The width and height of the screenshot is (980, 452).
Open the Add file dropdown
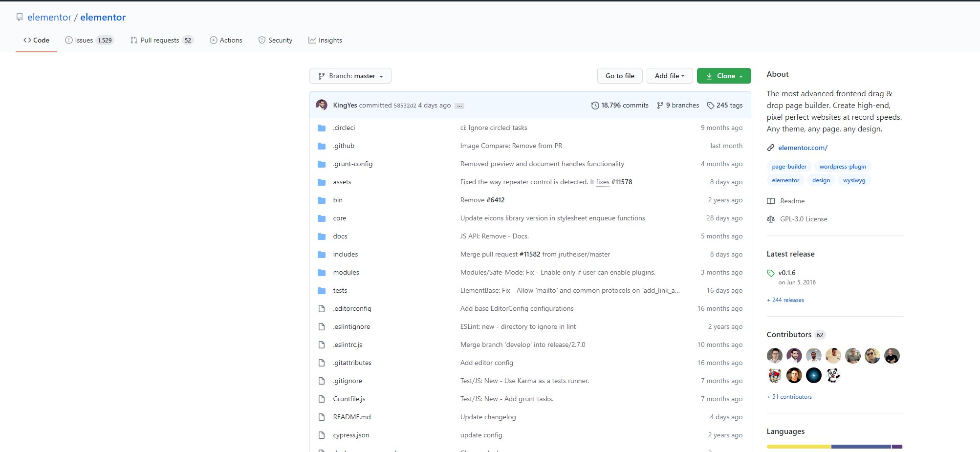tap(670, 76)
